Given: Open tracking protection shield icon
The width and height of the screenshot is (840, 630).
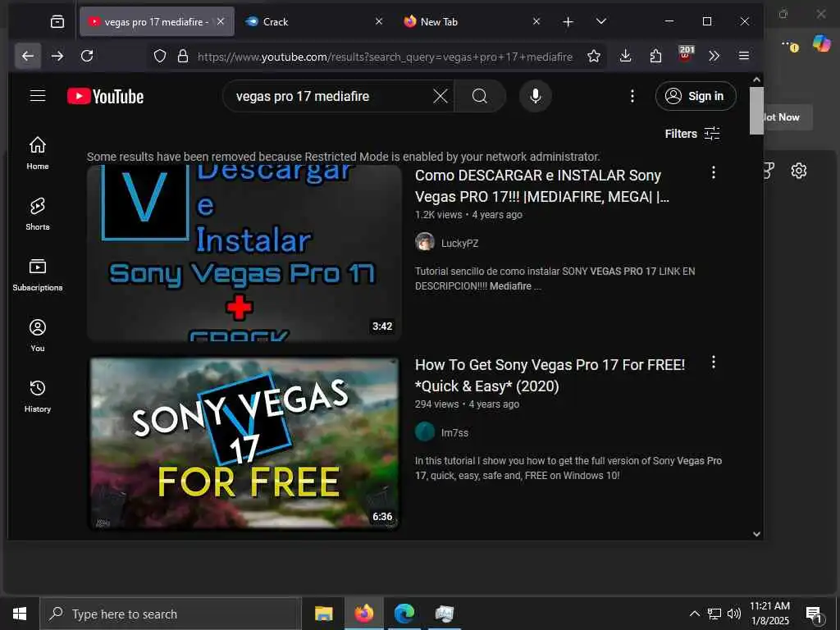Looking at the screenshot, I should pos(160,57).
